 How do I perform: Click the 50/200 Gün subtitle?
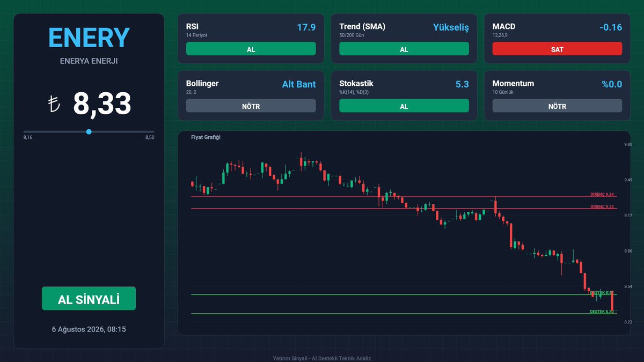(352, 35)
